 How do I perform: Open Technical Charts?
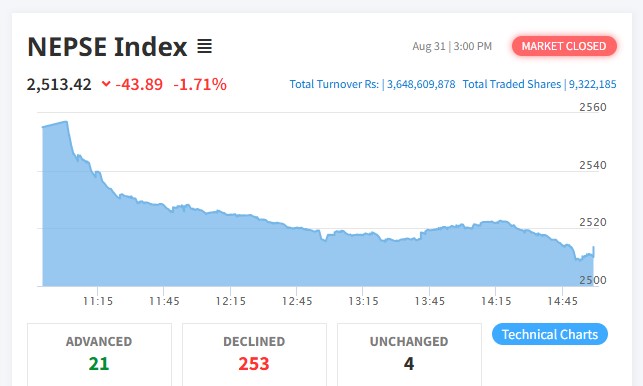pyautogui.click(x=550, y=334)
